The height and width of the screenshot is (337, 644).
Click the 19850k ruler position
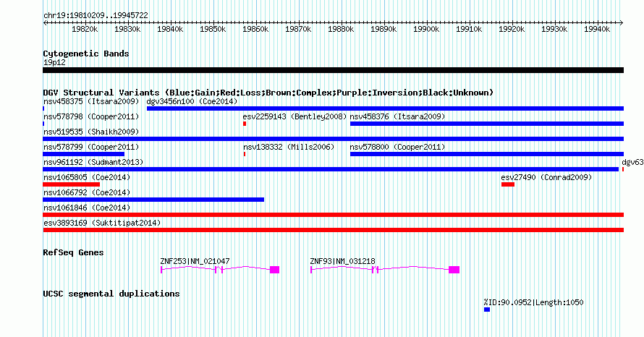click(213, 29)
